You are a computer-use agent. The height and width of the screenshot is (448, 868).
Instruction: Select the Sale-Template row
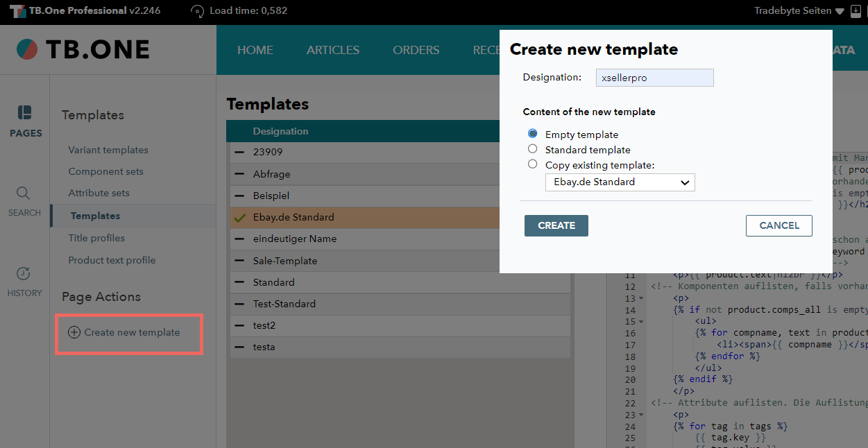coord(400,261)
